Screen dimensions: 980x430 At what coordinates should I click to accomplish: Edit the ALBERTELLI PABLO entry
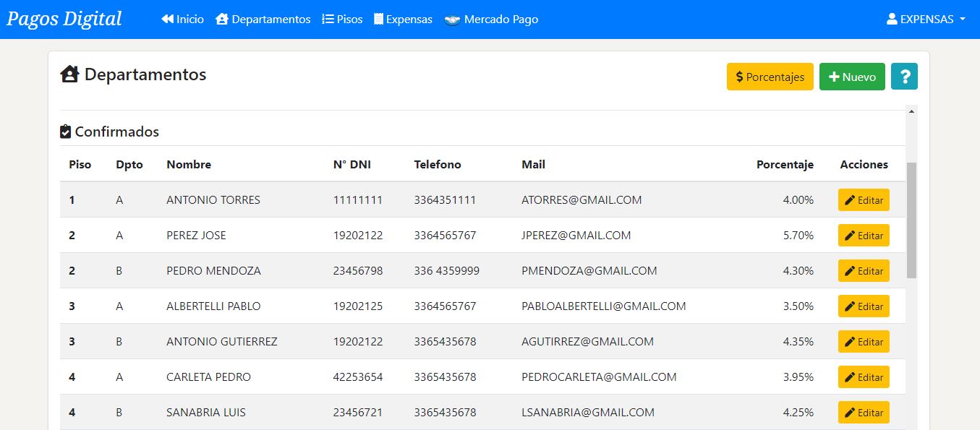(864, 306)
